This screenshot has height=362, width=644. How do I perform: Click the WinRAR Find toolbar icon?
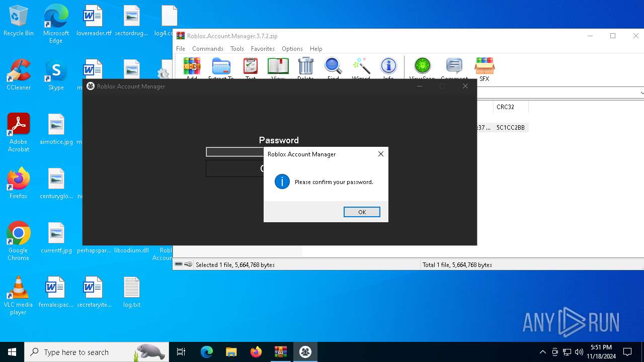point(333,68)
